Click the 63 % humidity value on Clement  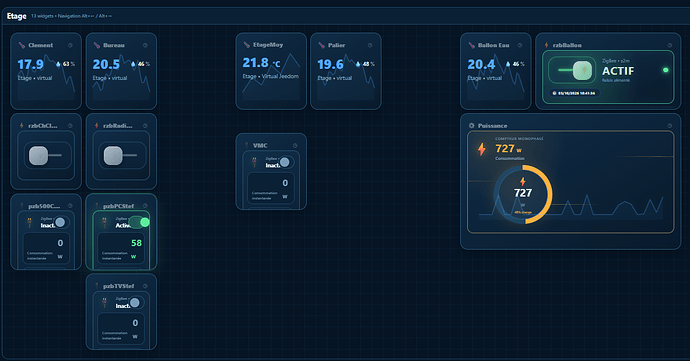point(69,64)
